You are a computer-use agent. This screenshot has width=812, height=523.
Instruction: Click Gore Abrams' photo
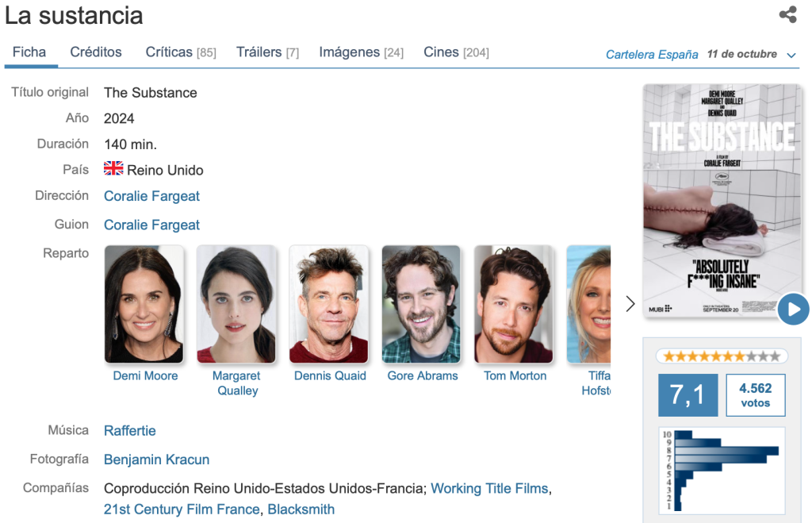421,304
